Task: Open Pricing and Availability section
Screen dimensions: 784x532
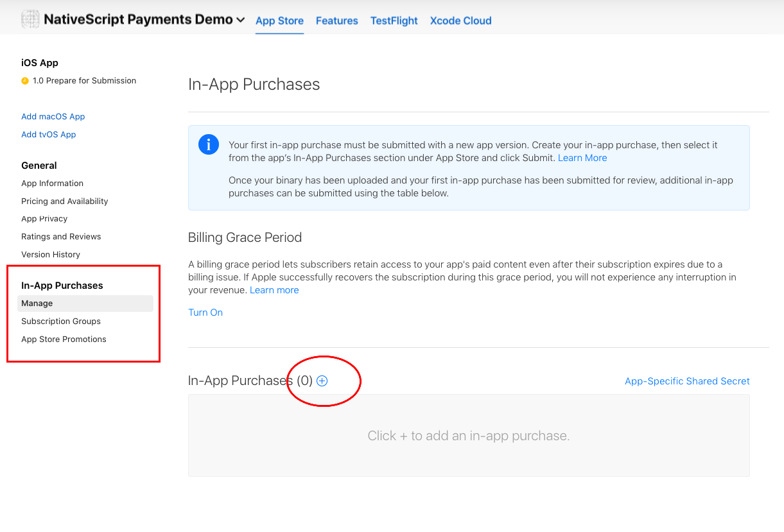Action: [x=65, y=202]
